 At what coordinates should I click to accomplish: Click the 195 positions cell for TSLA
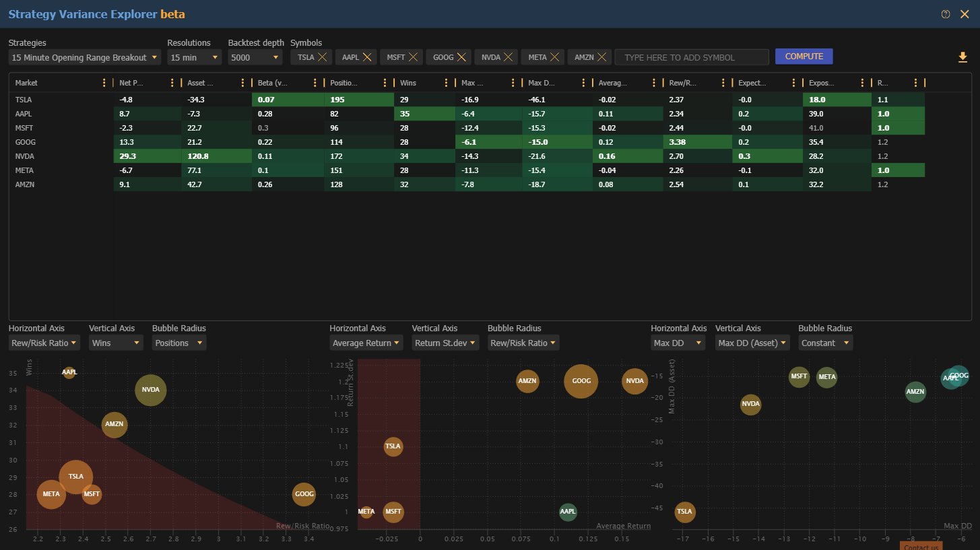358,99
